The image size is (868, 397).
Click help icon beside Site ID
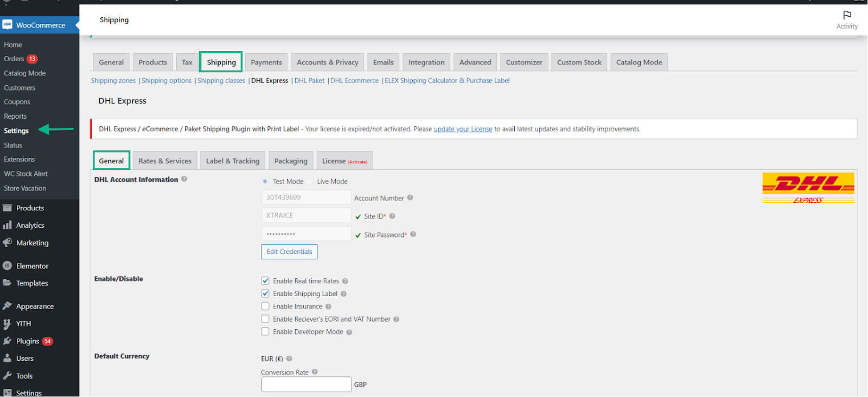click(392, 216)
